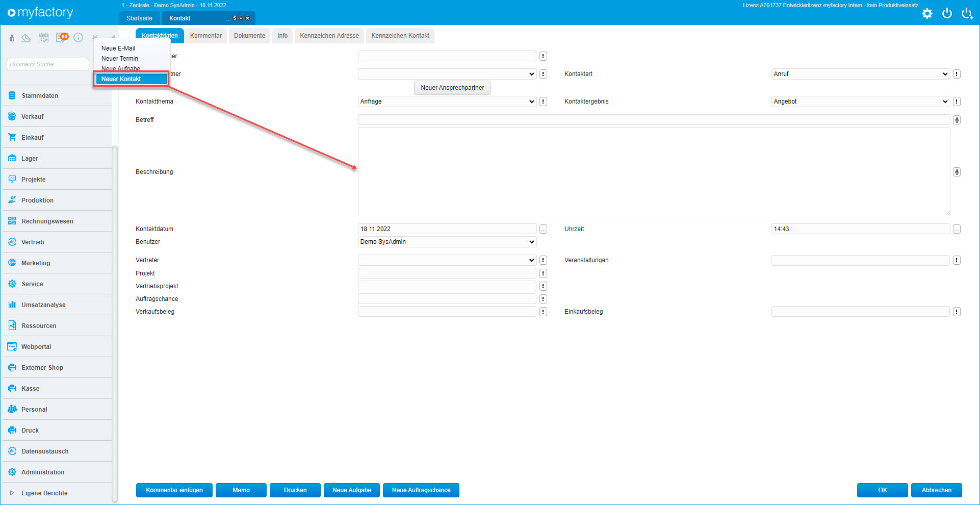Click the microphone icon beside Beschreibung
The height and width of the screenshot is (505, 980).
[x=957, y=172]
